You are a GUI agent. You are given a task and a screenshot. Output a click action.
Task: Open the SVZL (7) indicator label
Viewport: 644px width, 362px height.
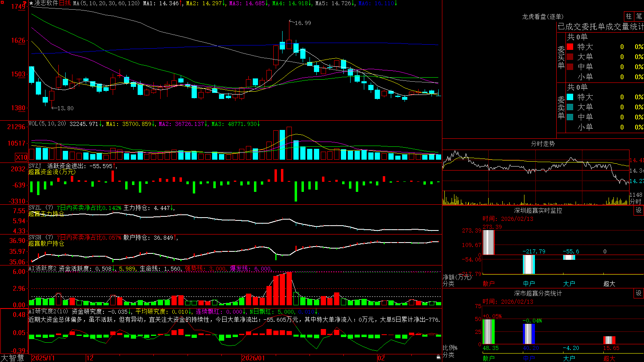(x=41, y=208)
